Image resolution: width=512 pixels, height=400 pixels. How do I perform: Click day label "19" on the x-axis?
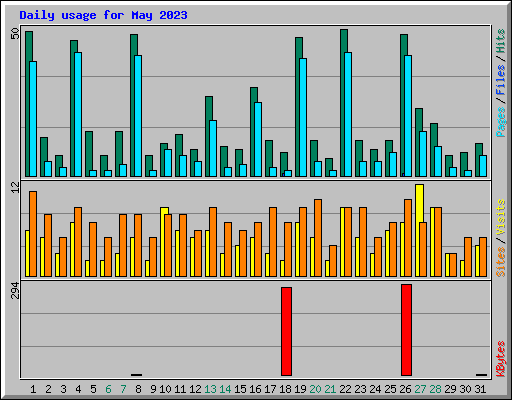(300, 389)
